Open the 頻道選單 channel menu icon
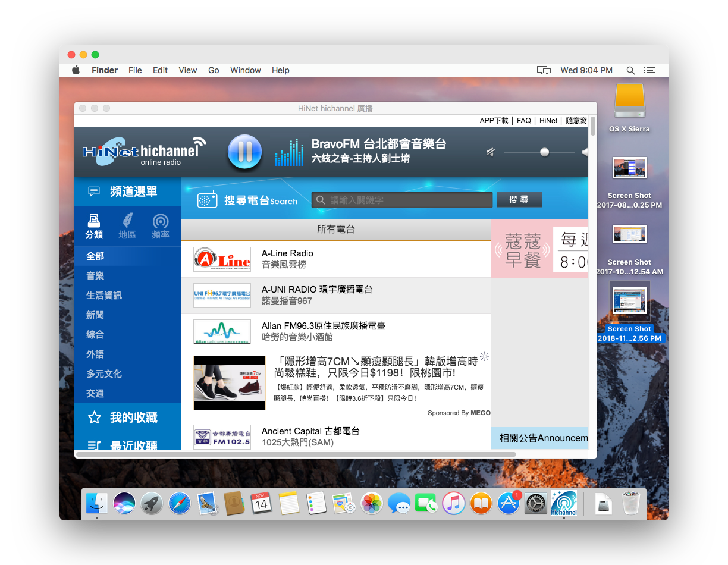Viewport: 728px width, 565px height. coord(94,192)
